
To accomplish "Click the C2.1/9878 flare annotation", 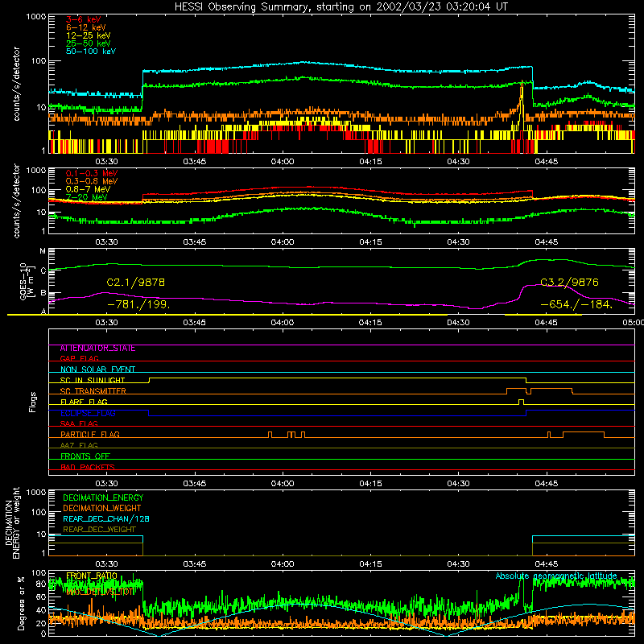I will [x=135, y=283].
